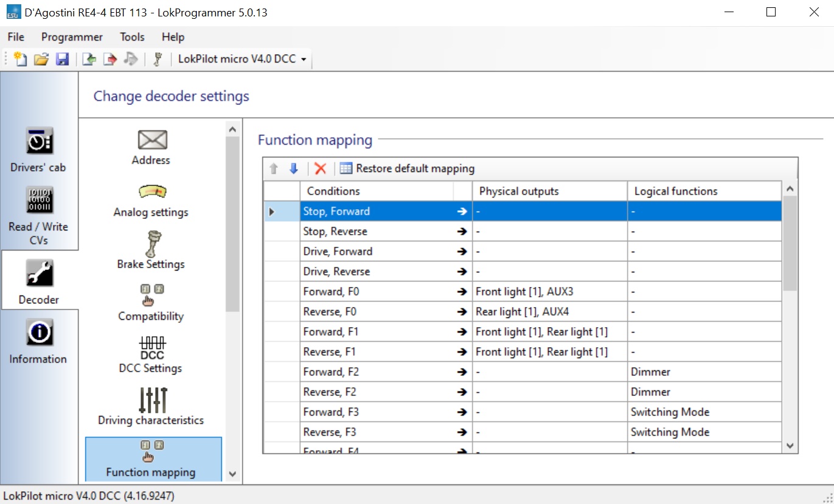Click the status bar decoder version text
834x504 pixels.
pyautogui.click(x=89, y=495)
